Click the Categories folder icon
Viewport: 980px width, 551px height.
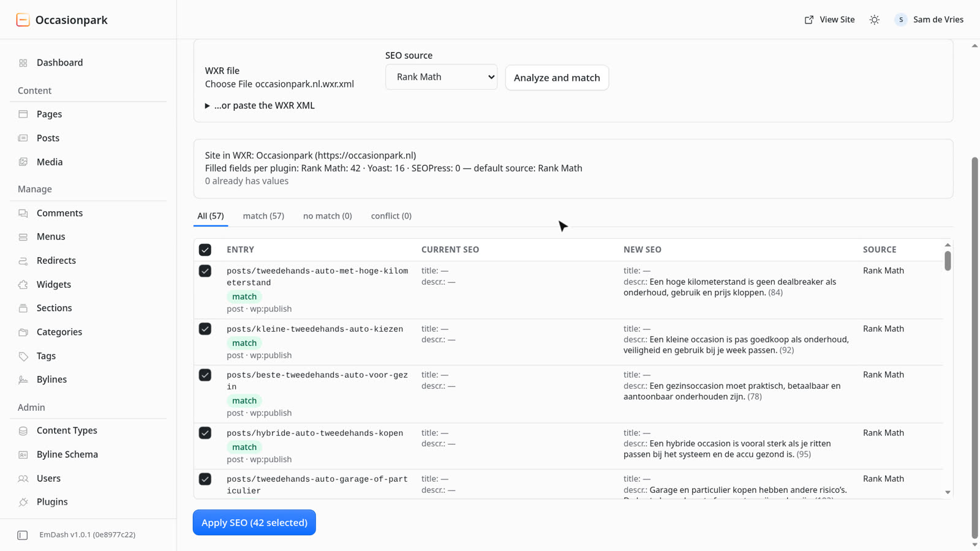pos(23,332)
